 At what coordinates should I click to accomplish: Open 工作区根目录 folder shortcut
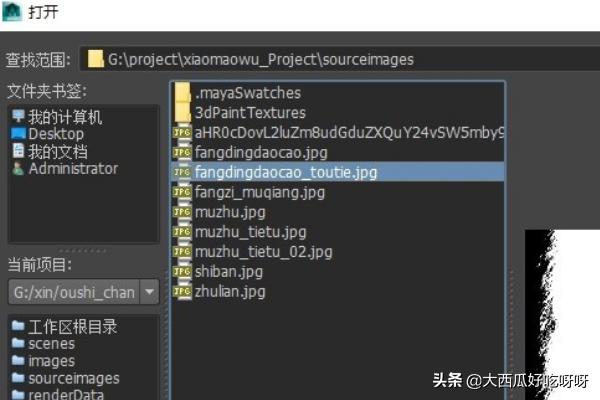pyautogui.click(x=72, y=327)
